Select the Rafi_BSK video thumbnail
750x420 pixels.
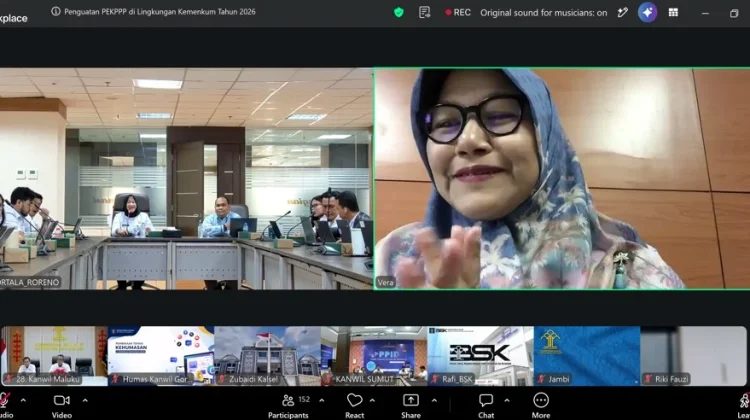tap(480, 356)
